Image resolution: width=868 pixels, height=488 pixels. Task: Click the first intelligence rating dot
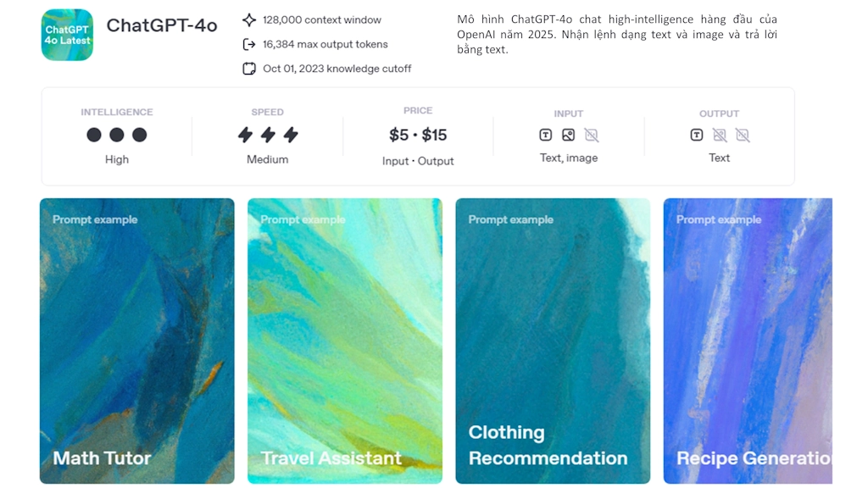click(94, 135)
